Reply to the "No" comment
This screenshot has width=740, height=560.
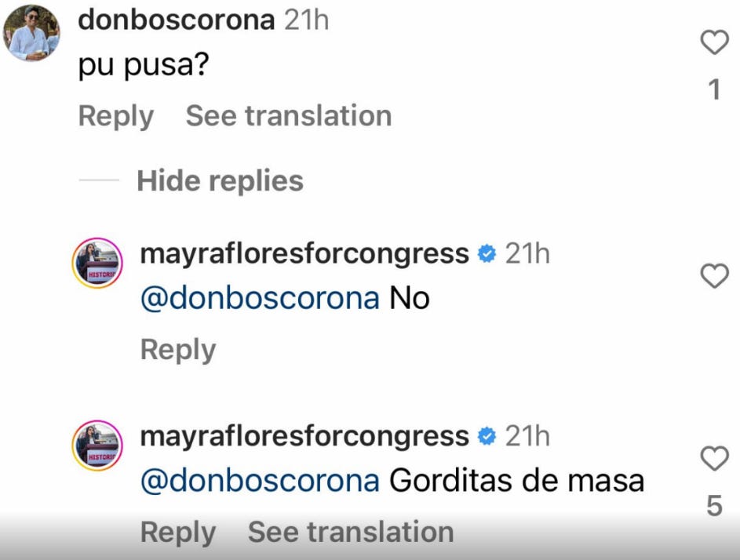tap(178, 350)
